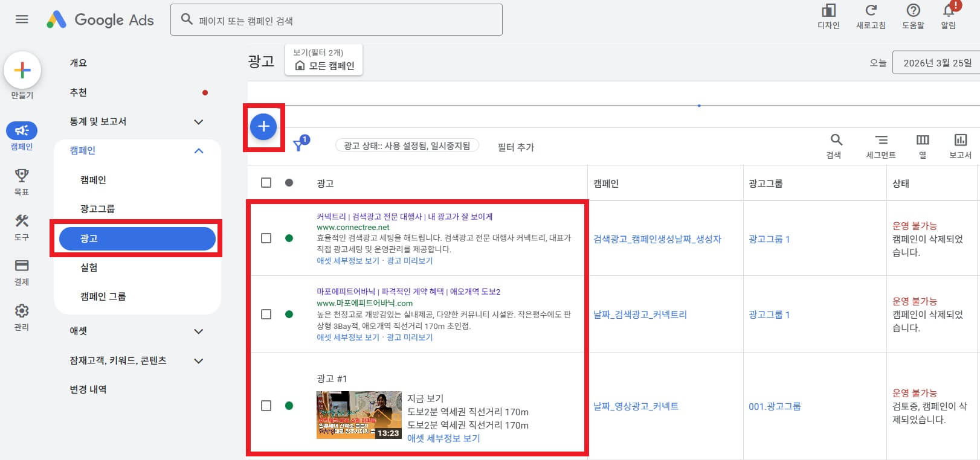The height and width of the screenshot is (460, 980).
Task: Open campaign link 날짜_영상광고_커넥트
Action: pos(636,406)
